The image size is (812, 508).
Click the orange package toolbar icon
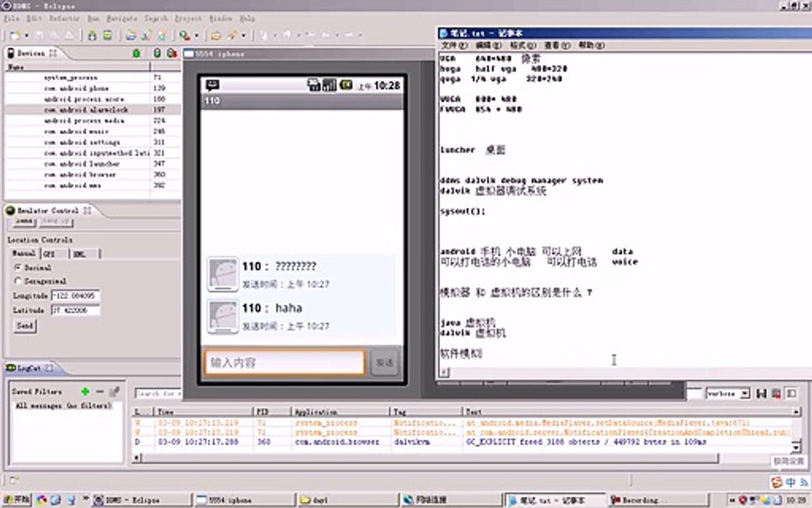click(216, 35)
